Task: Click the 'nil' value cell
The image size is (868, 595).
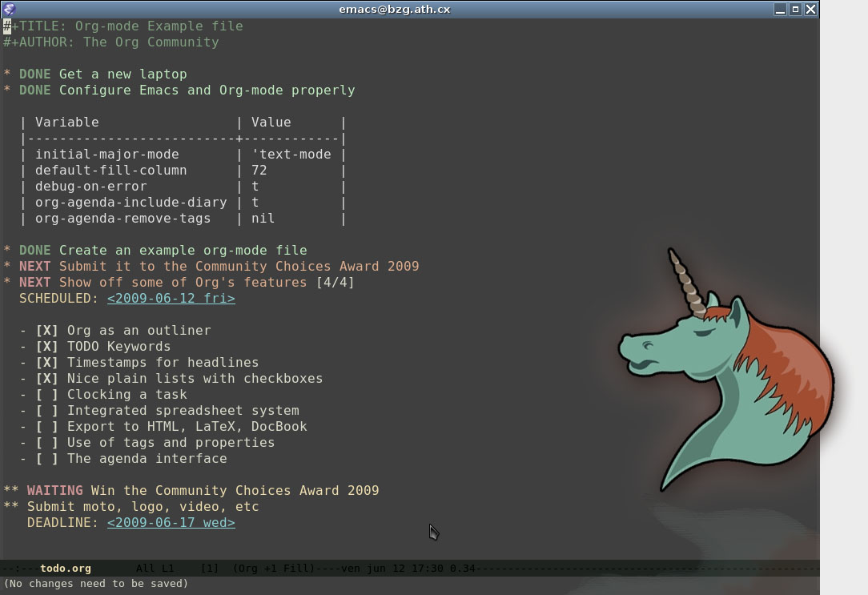Action: pos(263,219)
